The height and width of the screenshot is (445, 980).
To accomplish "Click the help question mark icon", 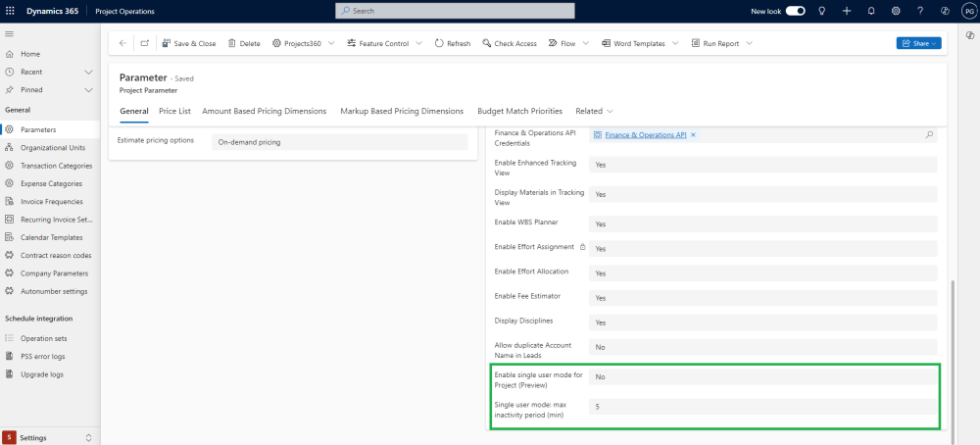I will [919, 11].
